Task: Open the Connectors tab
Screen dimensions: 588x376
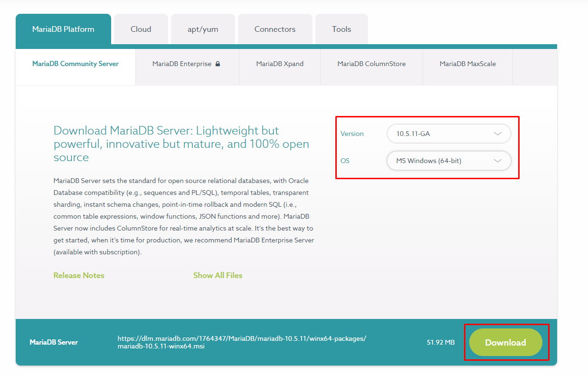Action: tap(275, 29)
